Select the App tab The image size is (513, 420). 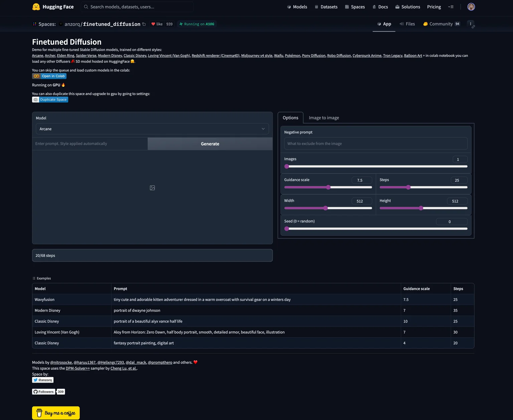click(384, 24)
